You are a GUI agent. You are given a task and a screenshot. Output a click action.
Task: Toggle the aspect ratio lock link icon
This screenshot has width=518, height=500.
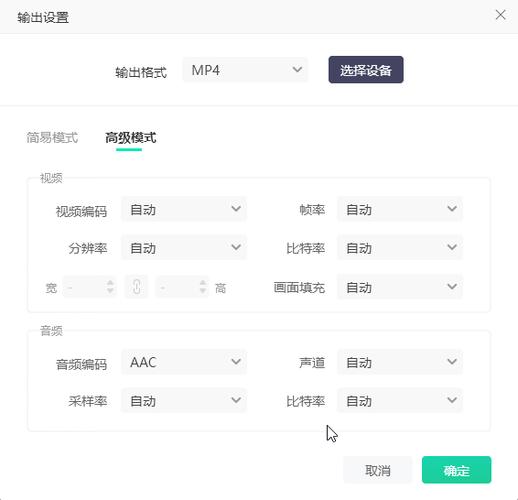tap(136, 287)
